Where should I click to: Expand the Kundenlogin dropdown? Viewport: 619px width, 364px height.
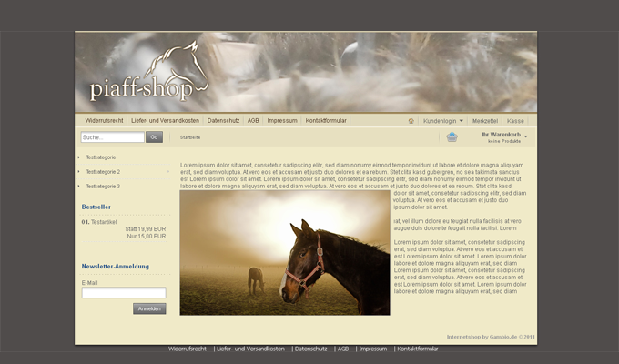(443, 120)
